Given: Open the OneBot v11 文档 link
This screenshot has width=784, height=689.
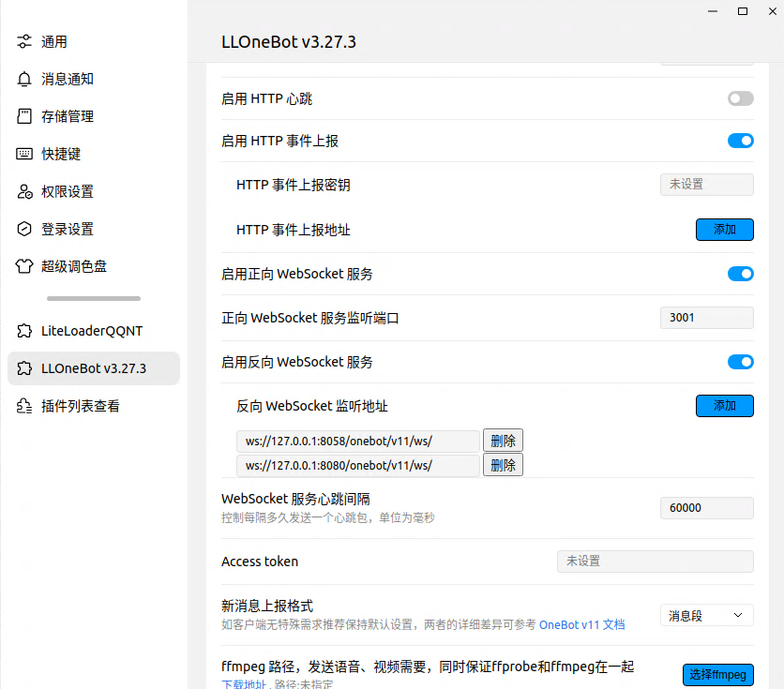Looking at the screenshot, I should pyautogui.click(x=581, y=624).
